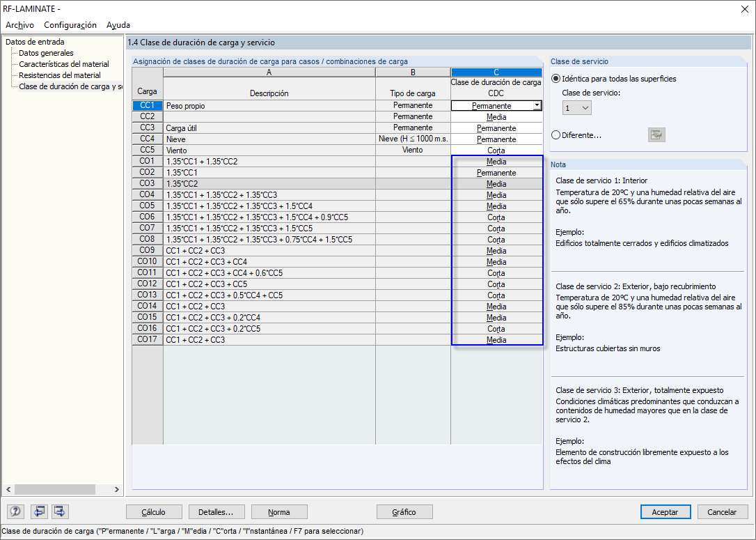756x540 pixels.
Task: Click the "Peso propio" description cell
Action: (x=269, y=106)
